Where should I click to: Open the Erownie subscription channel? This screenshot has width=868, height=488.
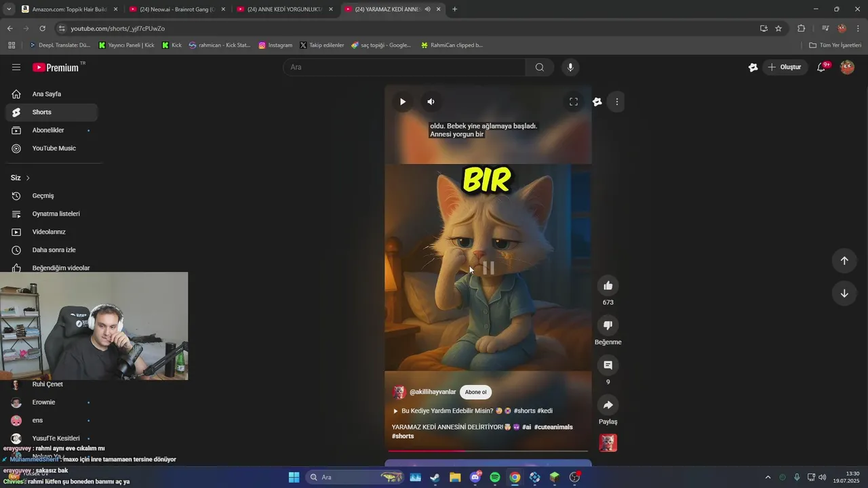coord(52,402)
